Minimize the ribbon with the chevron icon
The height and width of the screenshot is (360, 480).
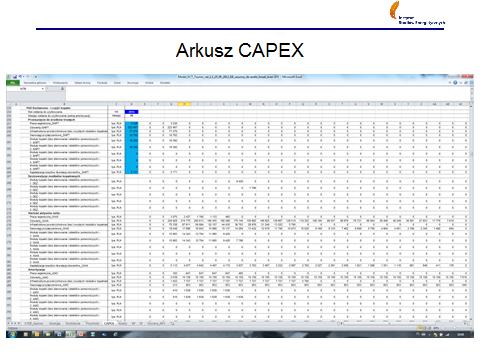point(450,82)
